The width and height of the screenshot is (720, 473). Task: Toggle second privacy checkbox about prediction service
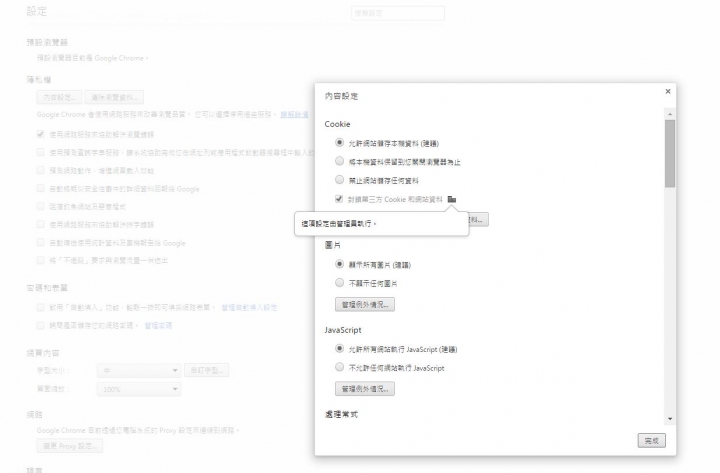click(40, 152)
